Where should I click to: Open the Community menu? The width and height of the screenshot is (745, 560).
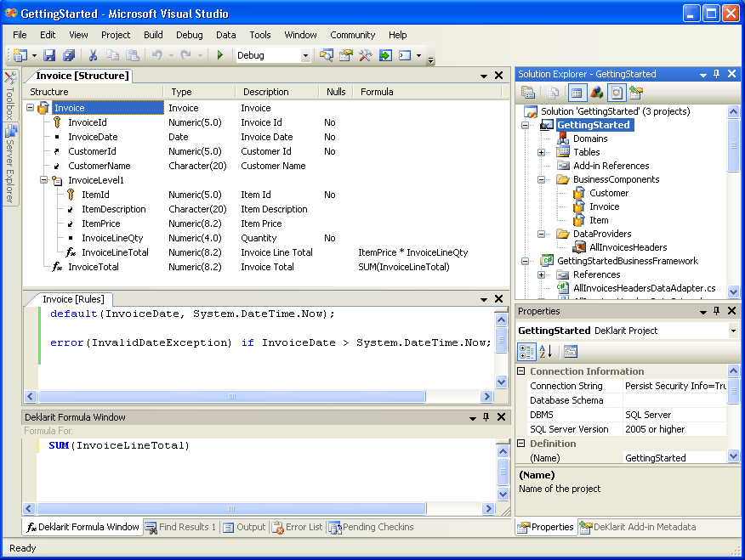tap(353, 35)
